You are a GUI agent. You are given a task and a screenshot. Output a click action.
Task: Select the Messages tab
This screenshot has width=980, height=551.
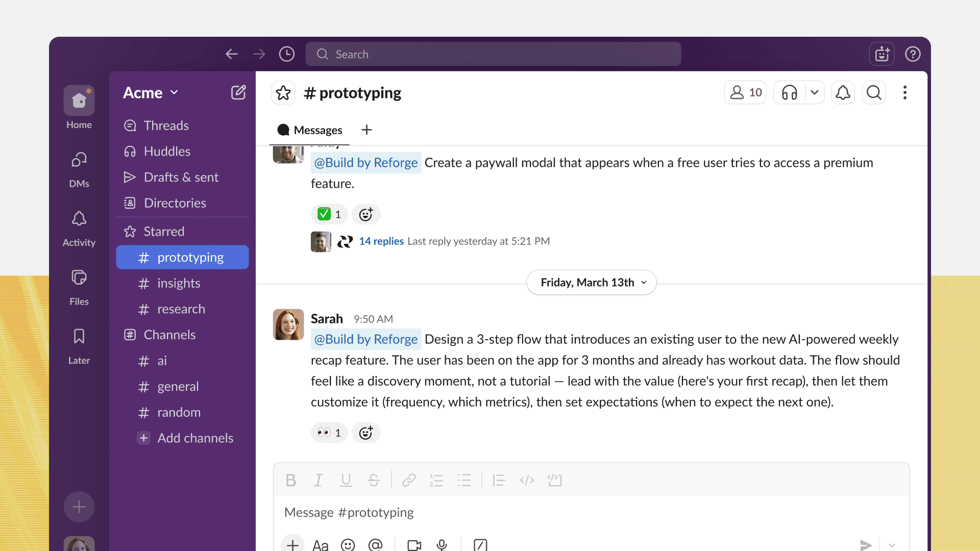coord(310,130)
